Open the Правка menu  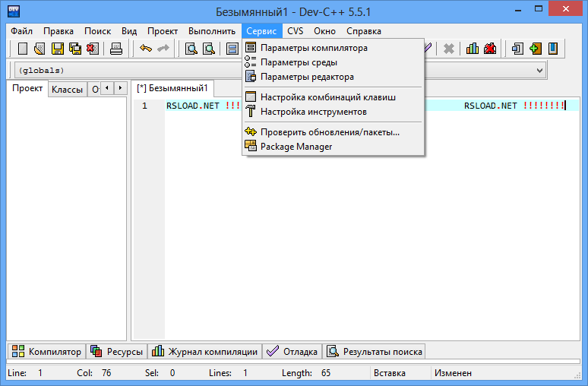tap(58, 31)
